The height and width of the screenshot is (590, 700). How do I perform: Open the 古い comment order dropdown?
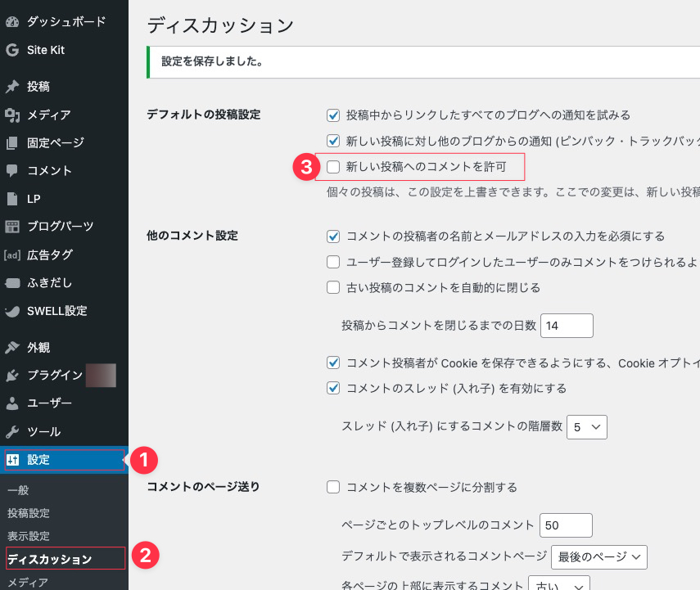559,584
